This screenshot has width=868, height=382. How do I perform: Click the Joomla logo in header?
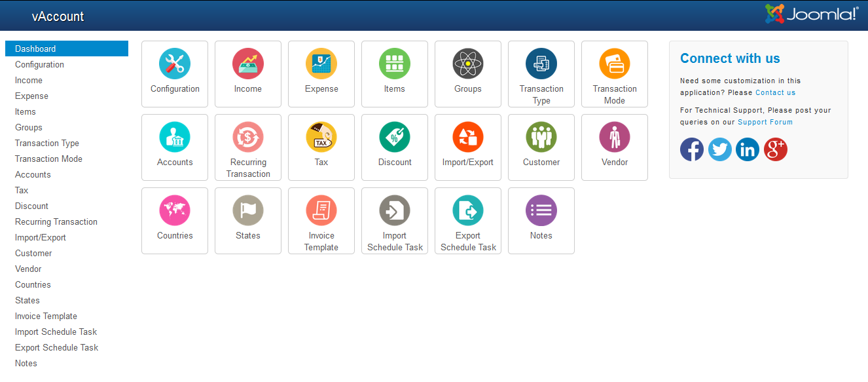[812, 14]
